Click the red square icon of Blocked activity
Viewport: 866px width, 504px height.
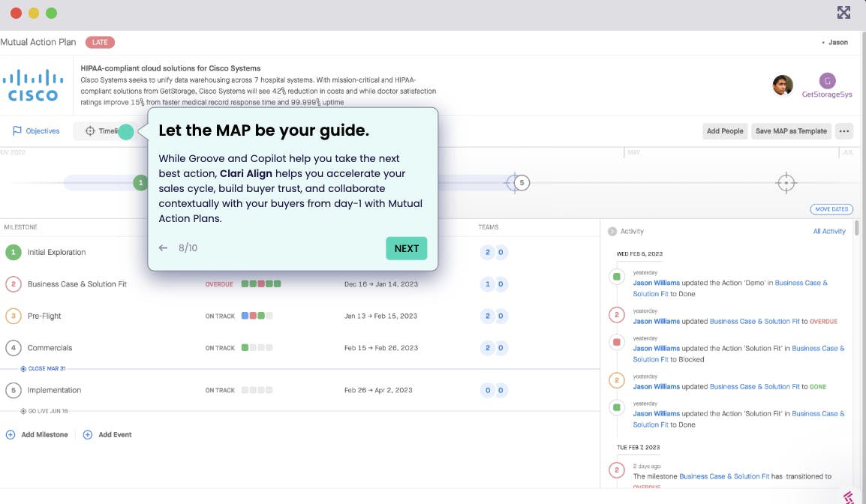coord(617,342)
